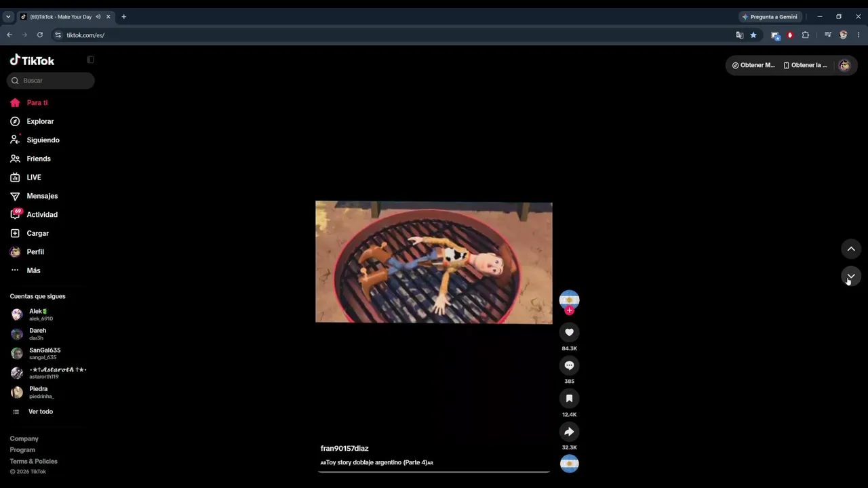This screenshot has width=868, height=488.
Task: Translate this page icon in address bar
Action: (x=740, y=35)
